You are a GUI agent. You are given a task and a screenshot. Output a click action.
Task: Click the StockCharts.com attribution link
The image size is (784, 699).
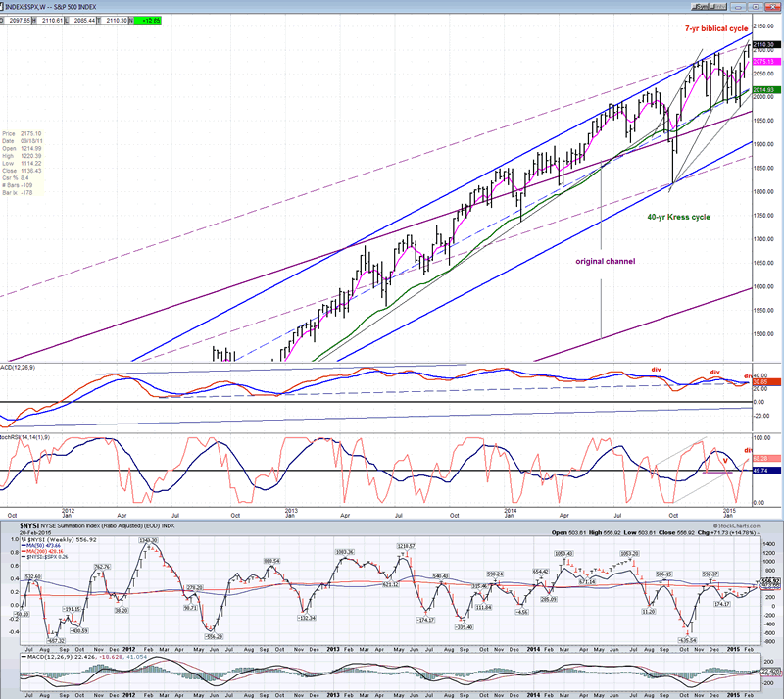(x=737, y=525)
